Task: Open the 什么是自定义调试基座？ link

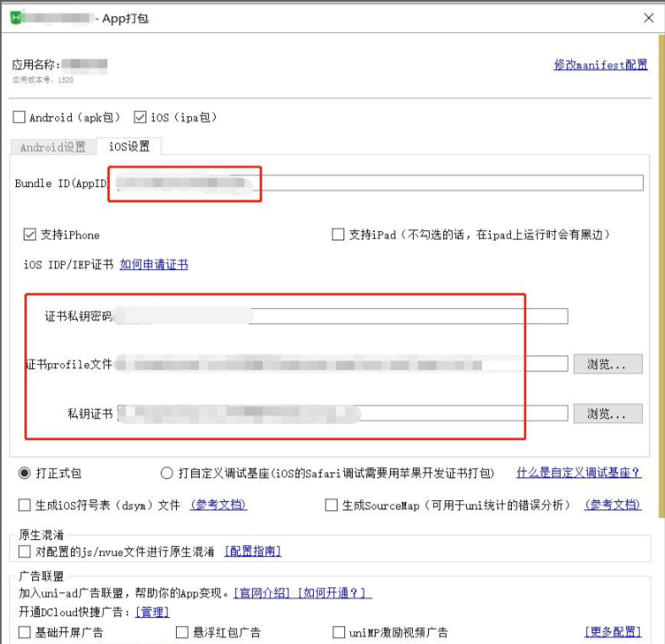Action: [x=579, y=472]
